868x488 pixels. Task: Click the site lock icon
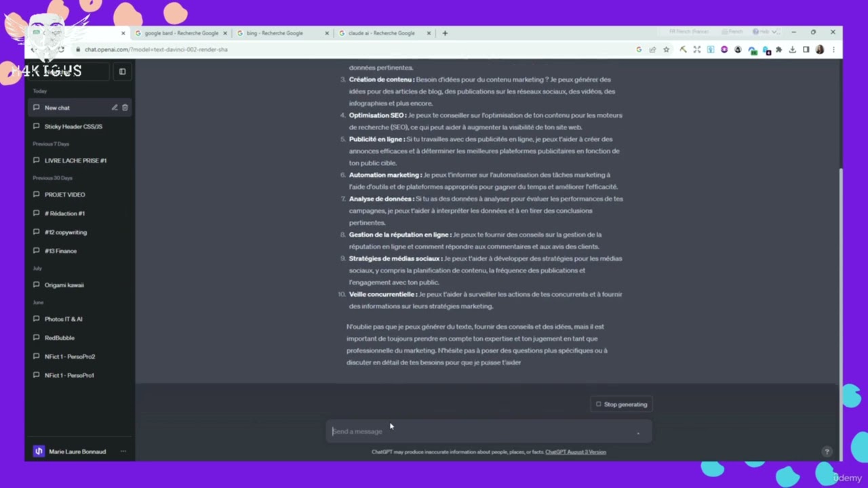pos(78,49)
